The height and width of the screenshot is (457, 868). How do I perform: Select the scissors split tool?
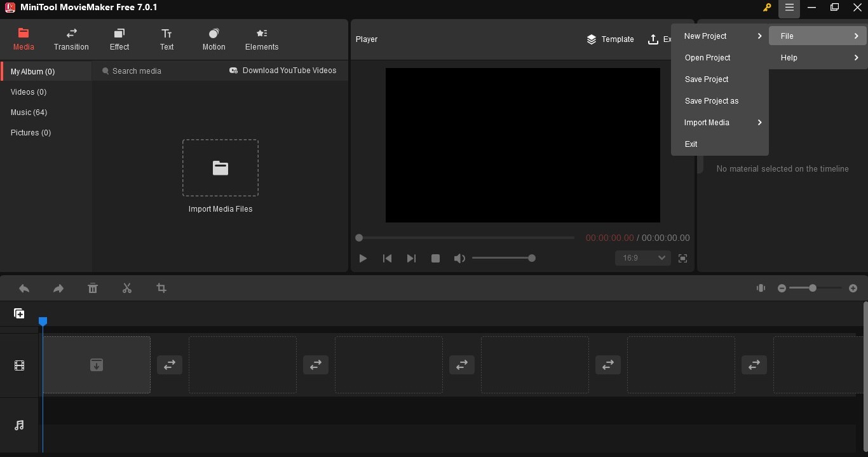click(127, 289)
